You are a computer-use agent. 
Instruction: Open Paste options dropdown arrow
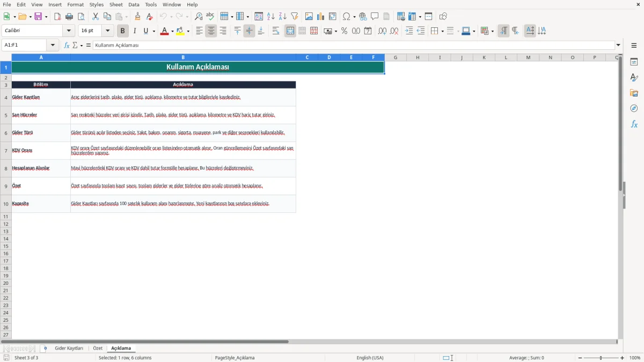point(127,17)
